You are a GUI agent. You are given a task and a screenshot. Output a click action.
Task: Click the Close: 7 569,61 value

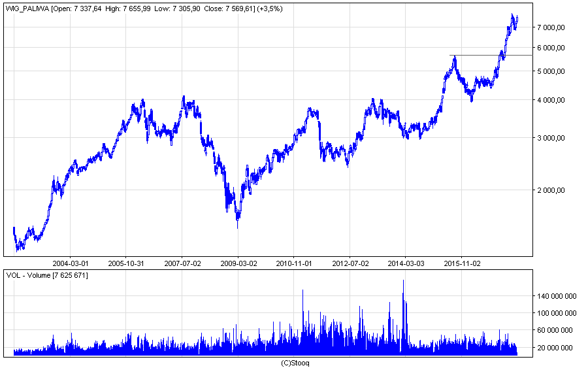click(x=229, y=8)
